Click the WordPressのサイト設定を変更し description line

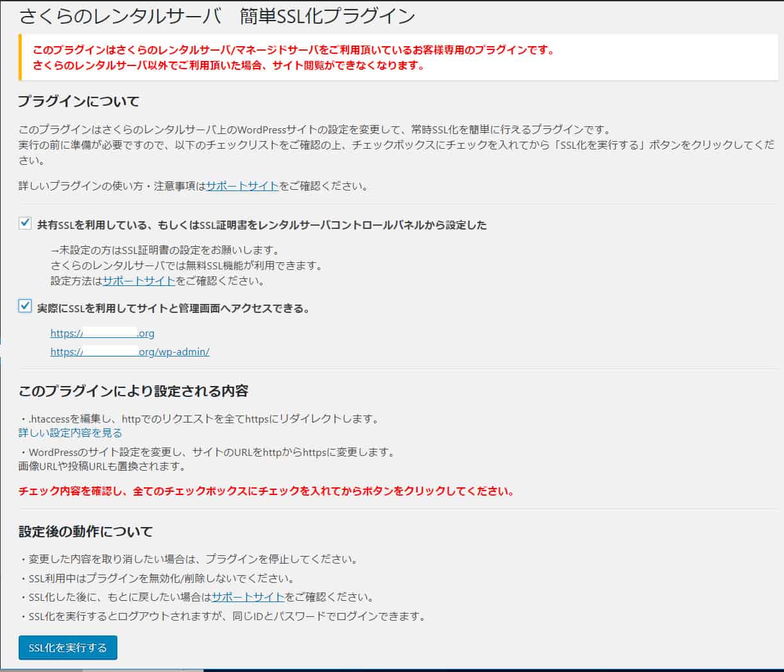[x=207, y=452]
